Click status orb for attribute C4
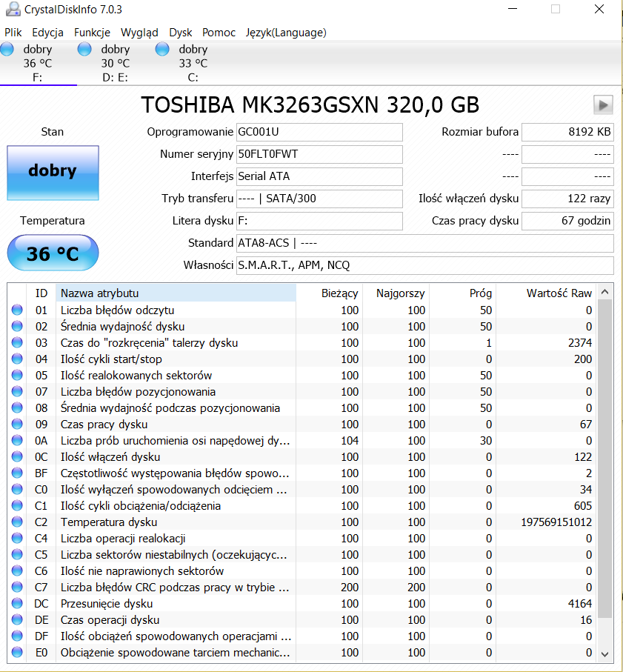Viewport: 623px width, 672px height. point(17,538)
